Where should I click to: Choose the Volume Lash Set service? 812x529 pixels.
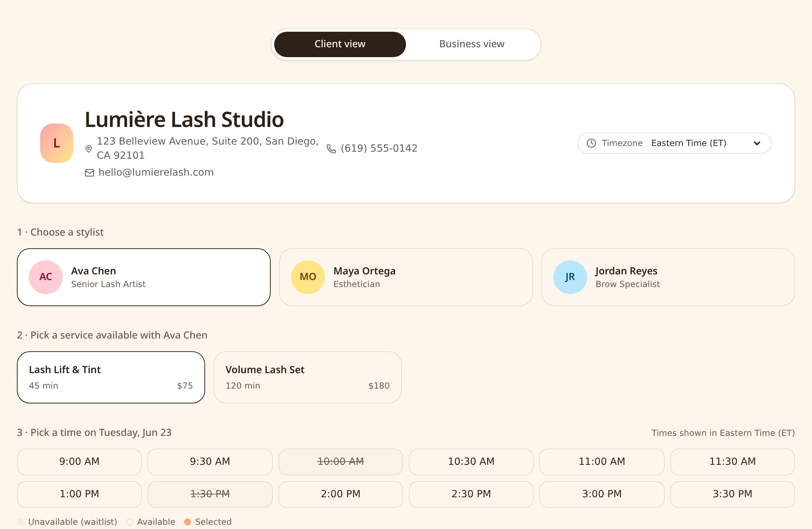point(308,377)
